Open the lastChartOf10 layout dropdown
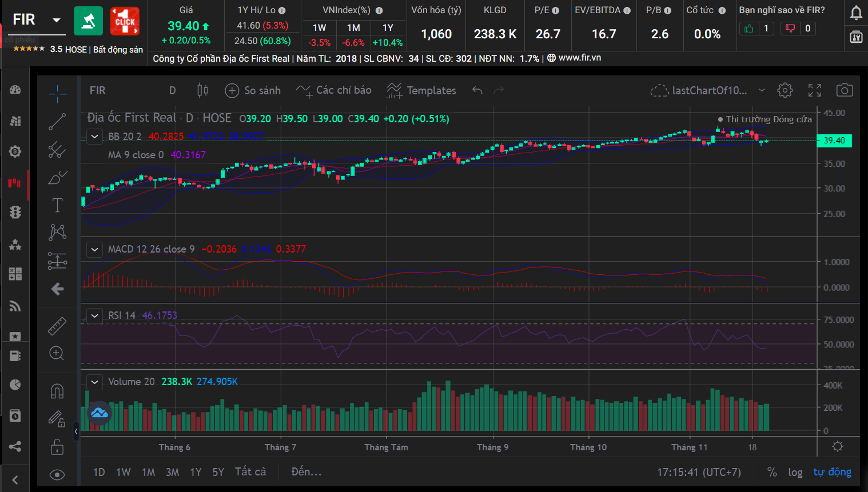The height and width of the screenshot is (492, 868). 761,90
